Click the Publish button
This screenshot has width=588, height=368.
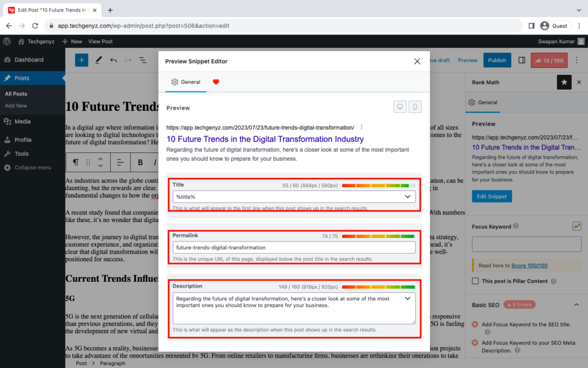(x=497, y=60)
